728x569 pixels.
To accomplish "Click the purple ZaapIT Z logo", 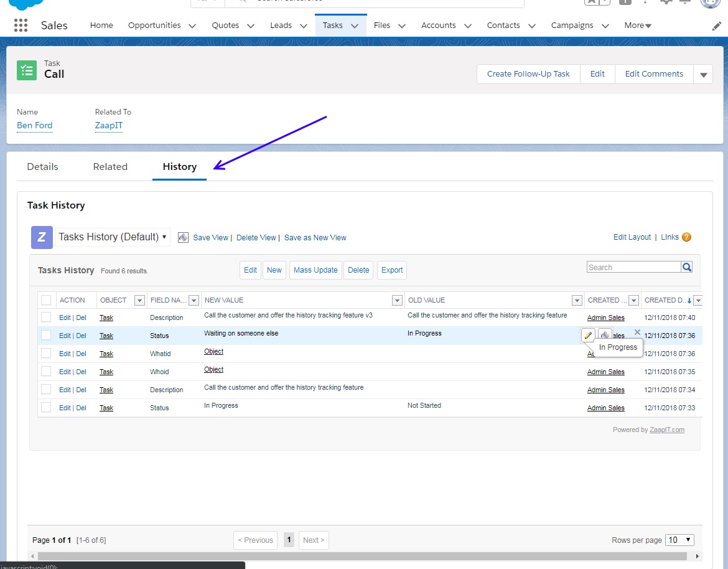I will (x=42, y=237).
